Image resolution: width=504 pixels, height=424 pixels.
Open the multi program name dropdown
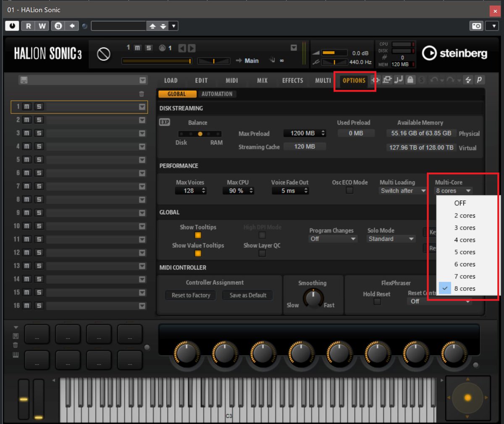pyautogui.click(x=143, y=80)
